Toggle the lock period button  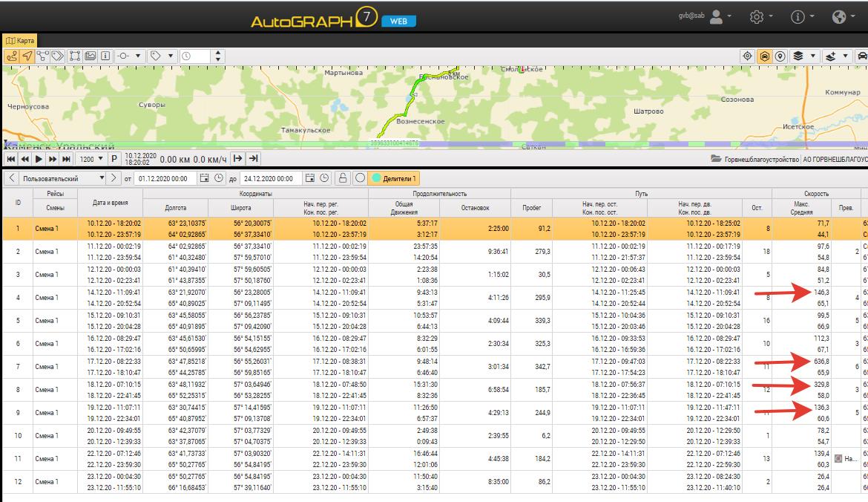click(x=342, y=178)
